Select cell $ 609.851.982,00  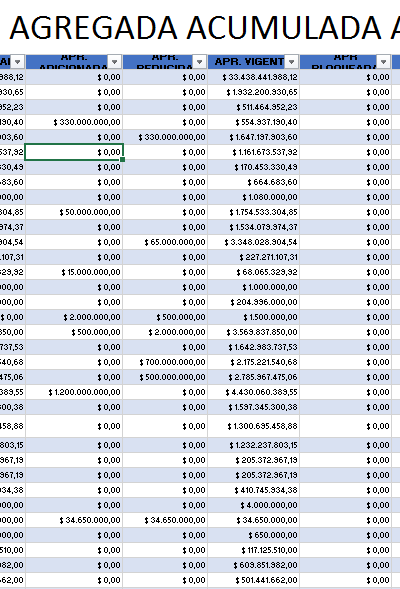(x=254, y=565)
